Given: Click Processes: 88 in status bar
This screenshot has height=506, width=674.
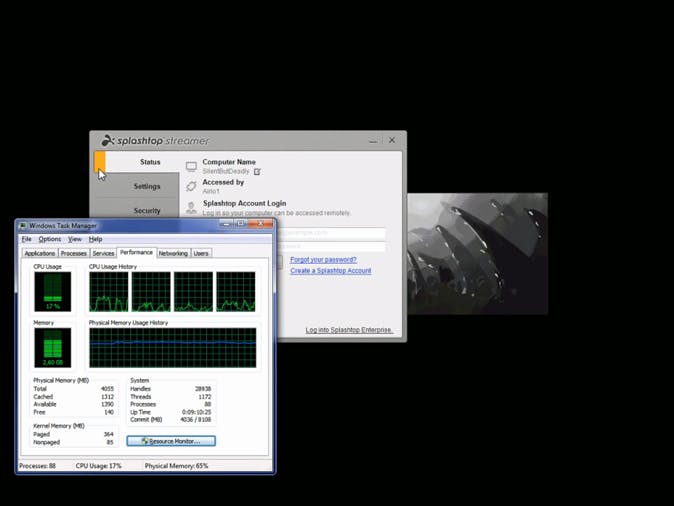Looking at the screenshot, I should coord(37,466).
